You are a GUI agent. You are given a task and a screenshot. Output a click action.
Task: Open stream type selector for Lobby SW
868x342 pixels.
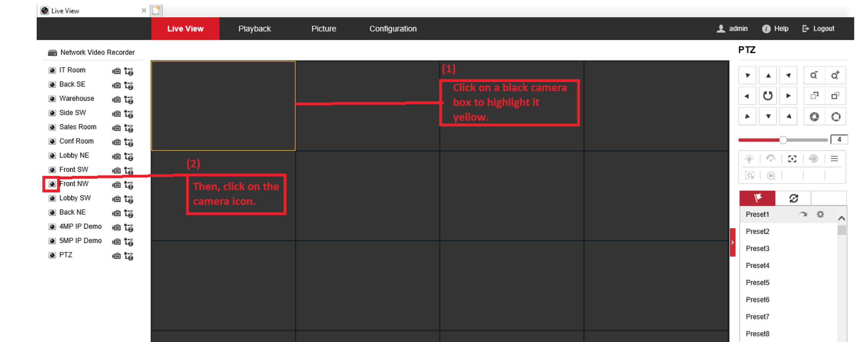(129, 199)
